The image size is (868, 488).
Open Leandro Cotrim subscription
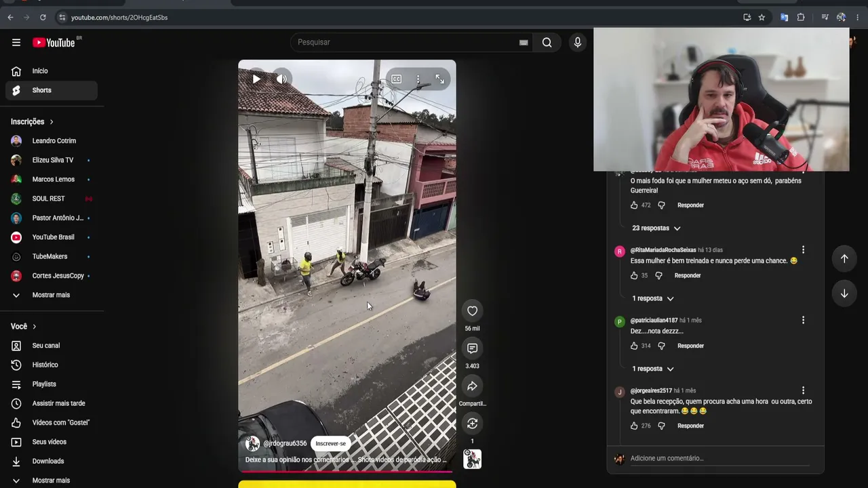pos(52,141)
